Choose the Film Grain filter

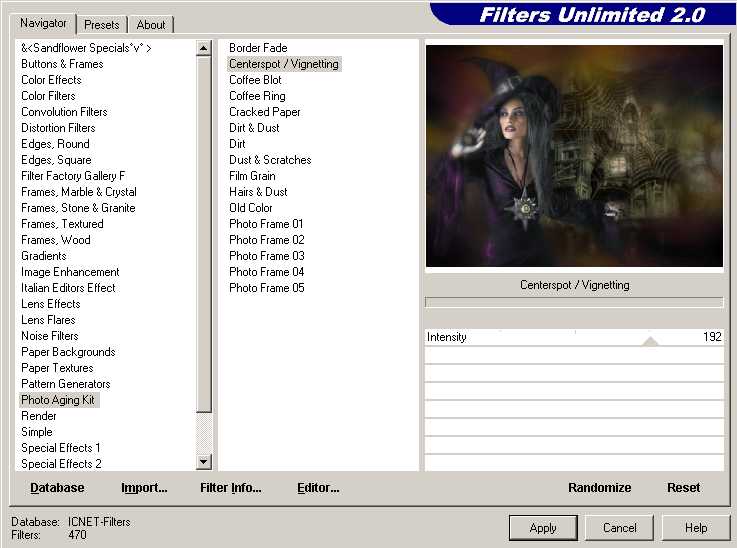tap(252, 176)
